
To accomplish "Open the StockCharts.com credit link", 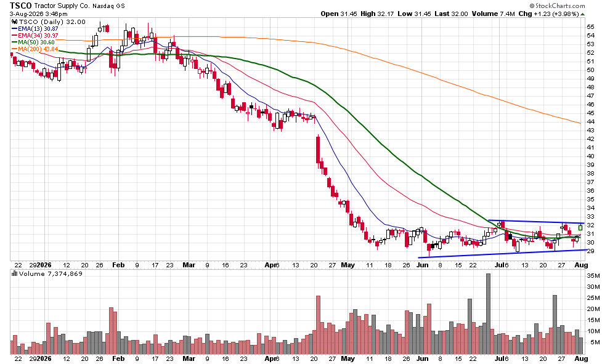I will [x=557, y=6].
